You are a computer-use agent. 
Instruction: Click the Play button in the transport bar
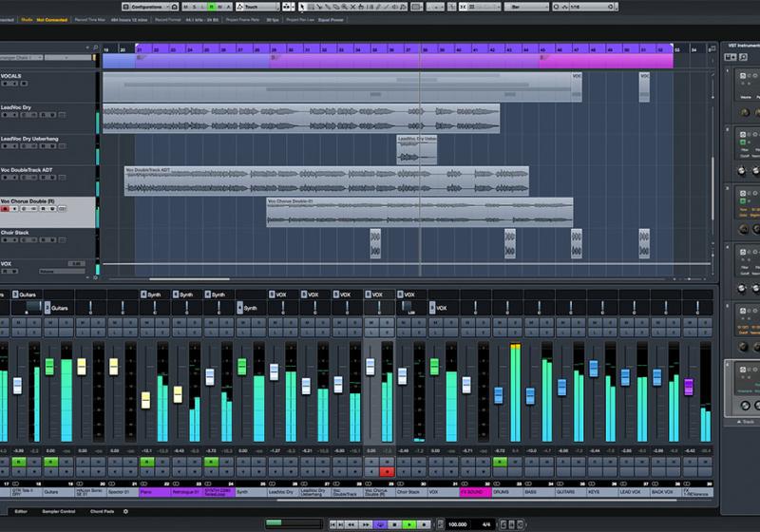409,523
